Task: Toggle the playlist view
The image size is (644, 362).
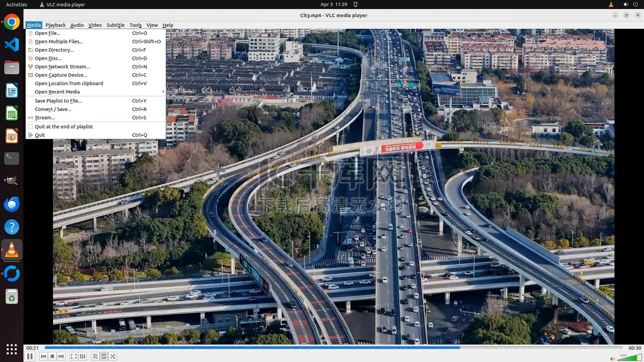Action: click(95, 356)
